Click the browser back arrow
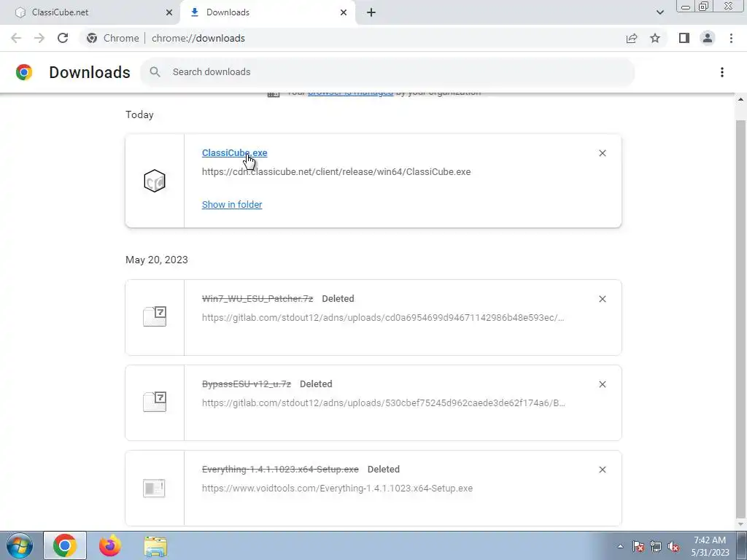The image size is (747, 560). [16, 38]
